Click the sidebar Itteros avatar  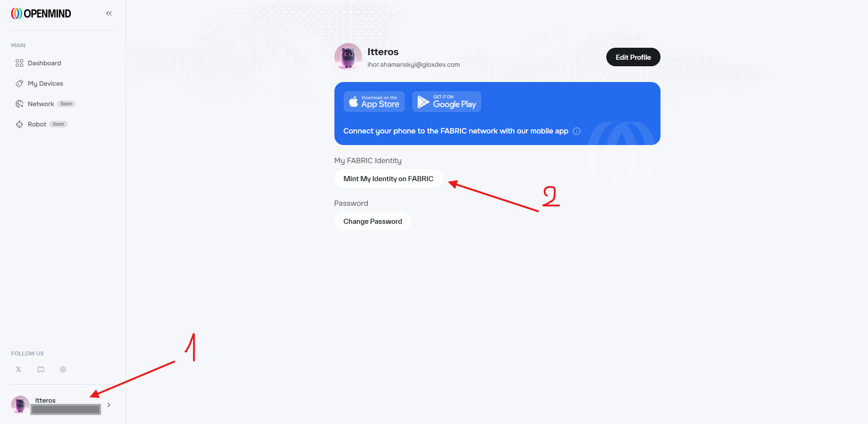pos(20,405)
